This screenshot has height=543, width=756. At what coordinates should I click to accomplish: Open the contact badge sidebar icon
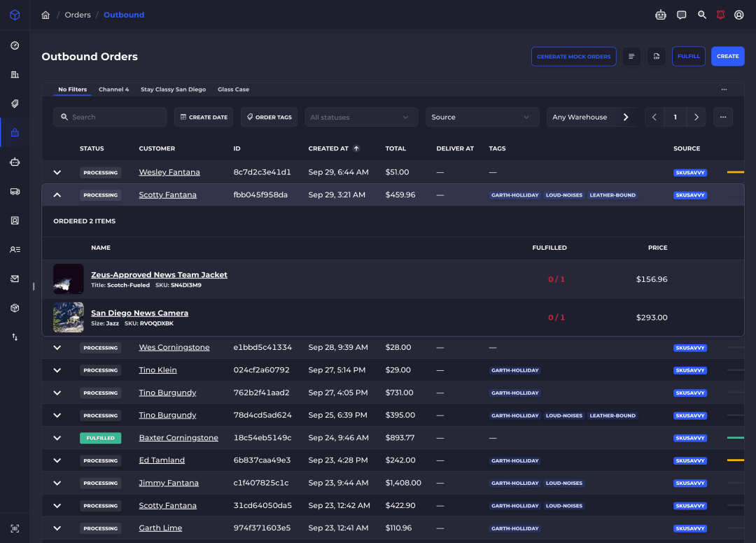(15, 220)
